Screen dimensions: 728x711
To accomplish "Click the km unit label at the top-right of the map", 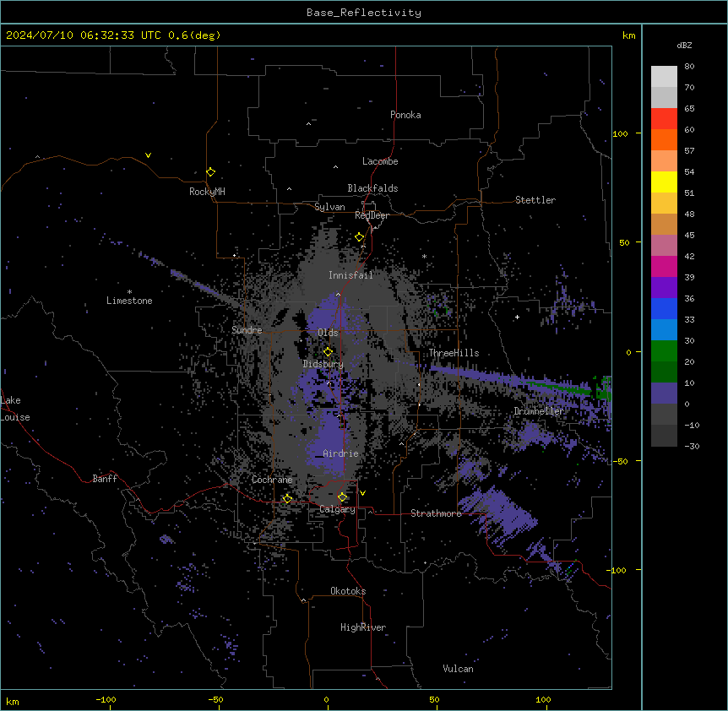I will (628, 35).
